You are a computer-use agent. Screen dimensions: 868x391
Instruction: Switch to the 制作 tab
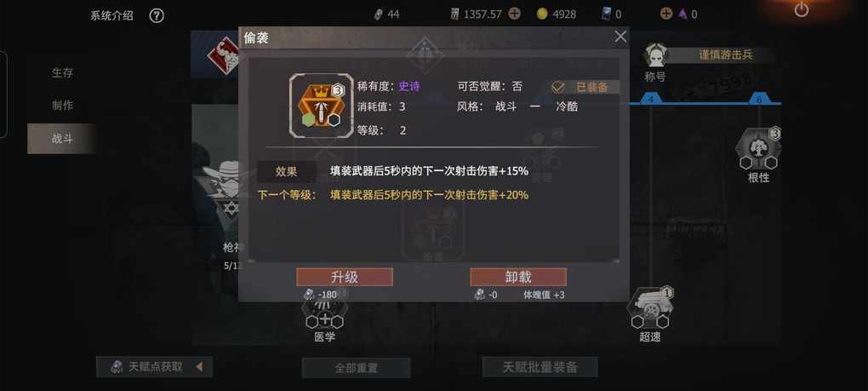pyautogui.click(x=62, y=106)
